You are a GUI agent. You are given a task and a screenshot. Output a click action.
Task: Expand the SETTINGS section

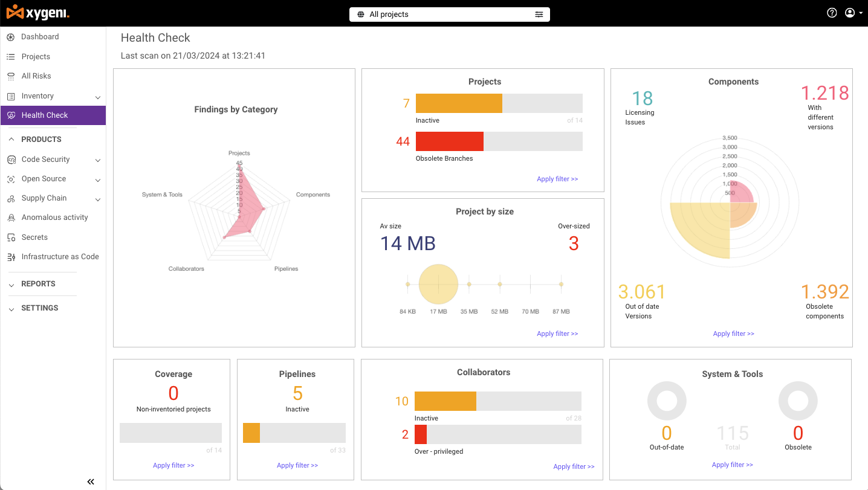click(11, 308)
